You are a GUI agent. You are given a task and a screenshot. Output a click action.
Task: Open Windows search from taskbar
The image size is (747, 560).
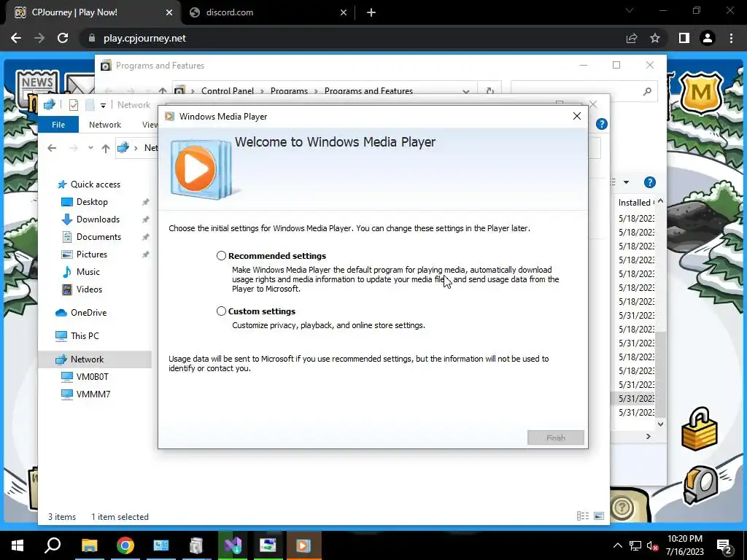tap(53, 545)
